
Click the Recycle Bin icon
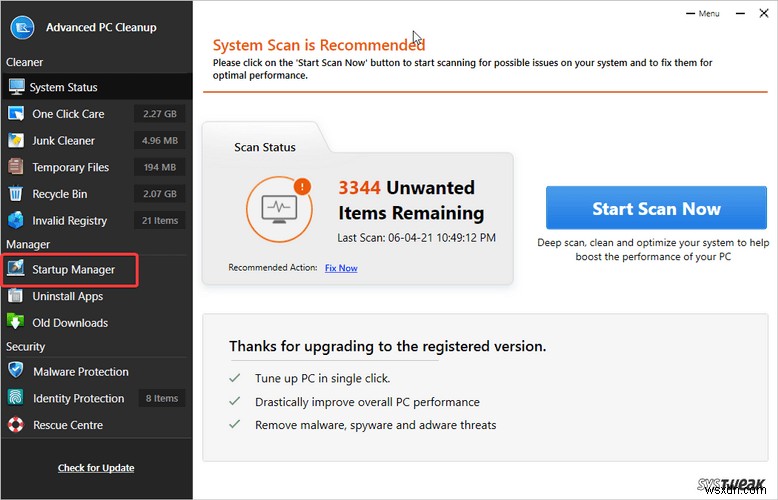point(16,193)
